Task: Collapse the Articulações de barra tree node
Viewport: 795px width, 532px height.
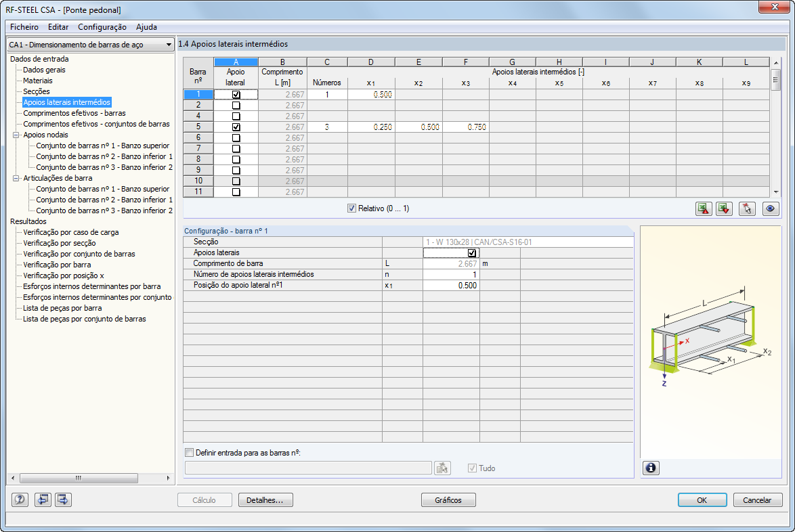Action: pos(16,178)
